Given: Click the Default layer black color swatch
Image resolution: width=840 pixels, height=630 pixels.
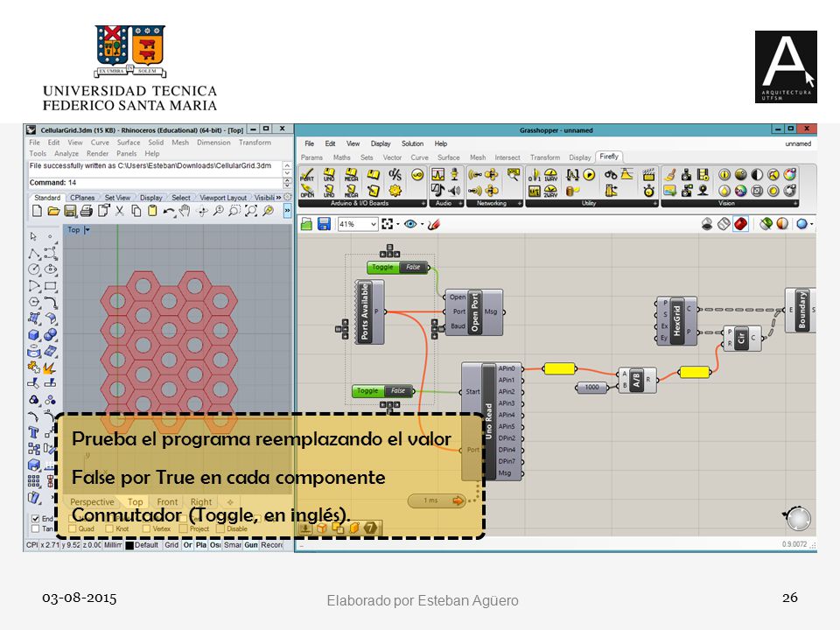Looking at the screenshot, I should 129,545.
